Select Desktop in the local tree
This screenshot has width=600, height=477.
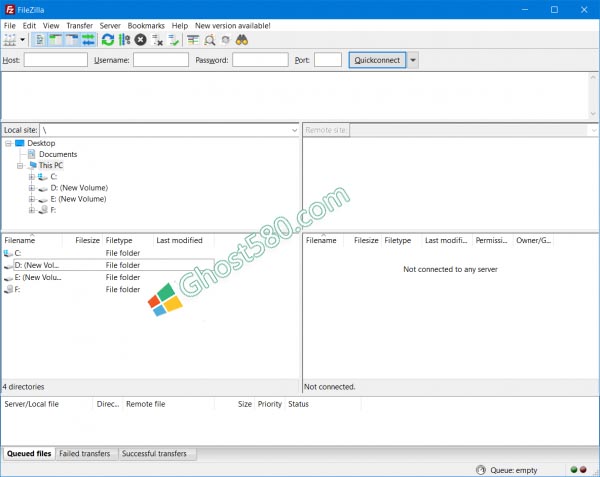41,143
